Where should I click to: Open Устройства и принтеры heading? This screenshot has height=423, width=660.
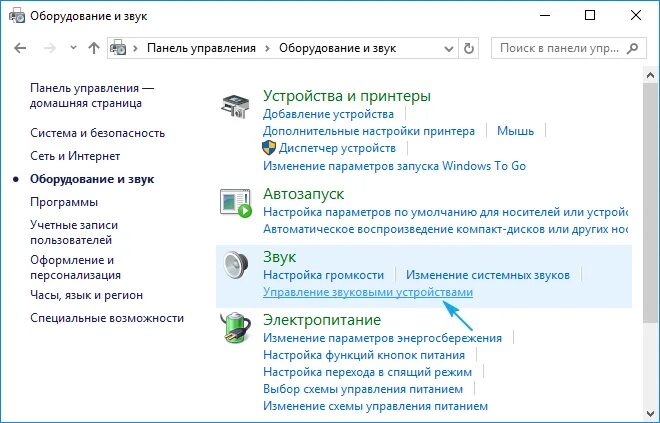point(347,96)
